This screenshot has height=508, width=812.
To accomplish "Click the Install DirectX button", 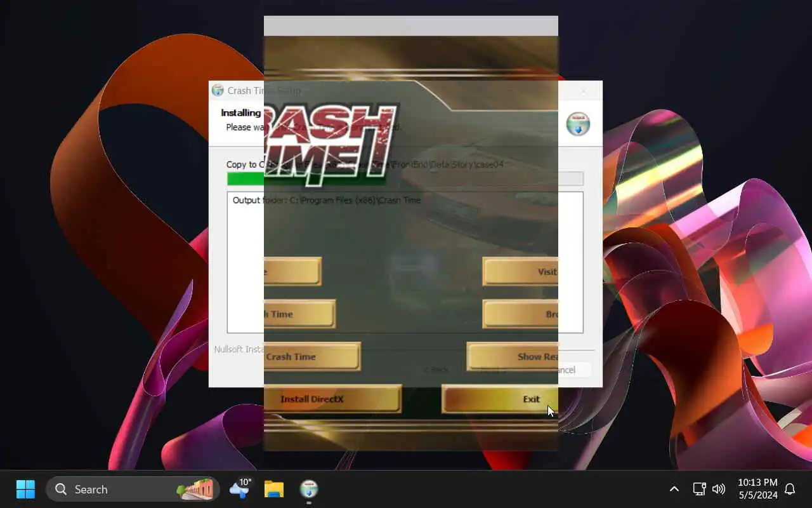I will pyautogui.click(x=332, y=399).
